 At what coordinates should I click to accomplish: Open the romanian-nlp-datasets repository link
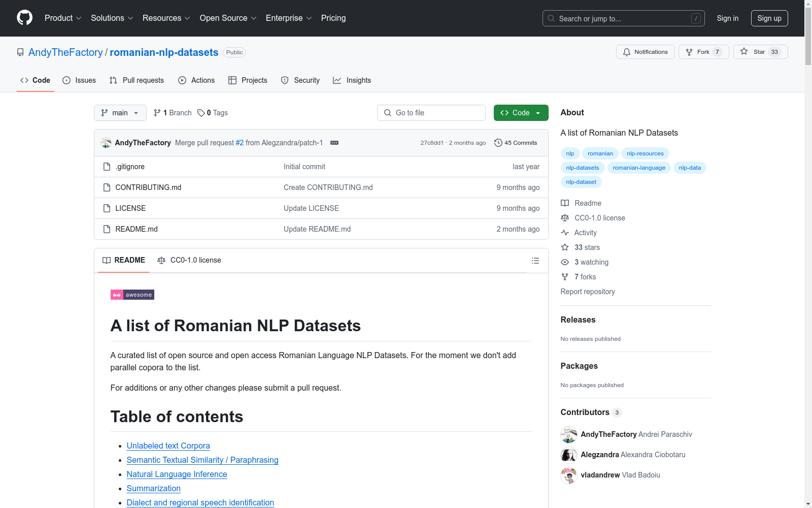coord(164,52)
